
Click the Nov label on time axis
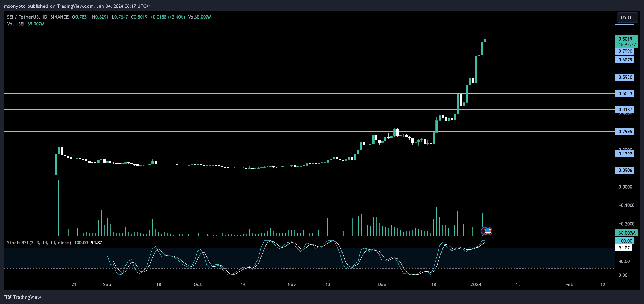click(x=291, y=285)
